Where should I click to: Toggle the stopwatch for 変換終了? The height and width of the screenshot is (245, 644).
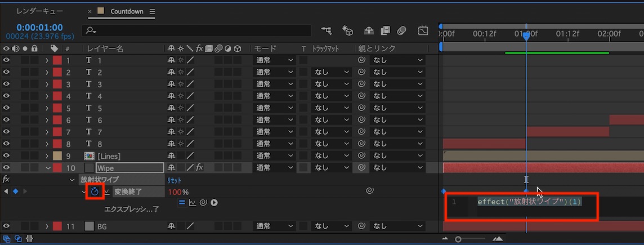point(95,191)
